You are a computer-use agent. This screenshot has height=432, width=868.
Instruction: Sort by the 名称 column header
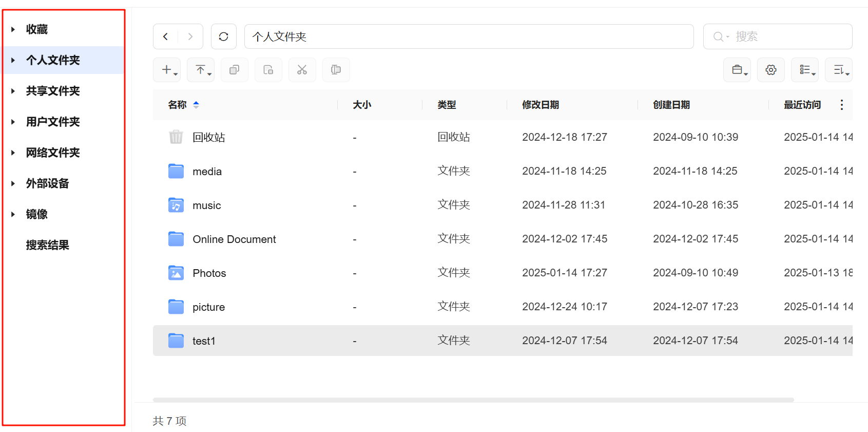(x=178, y=105)
